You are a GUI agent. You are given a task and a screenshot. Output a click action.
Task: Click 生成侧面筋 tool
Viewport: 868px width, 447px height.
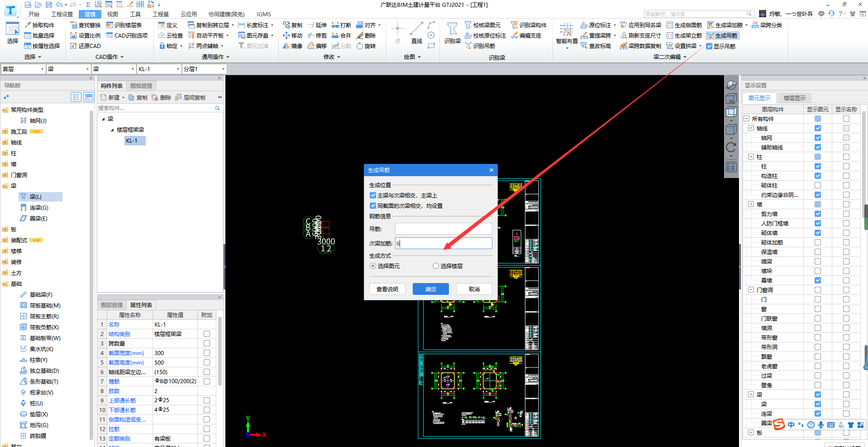[x=684, y=25]
